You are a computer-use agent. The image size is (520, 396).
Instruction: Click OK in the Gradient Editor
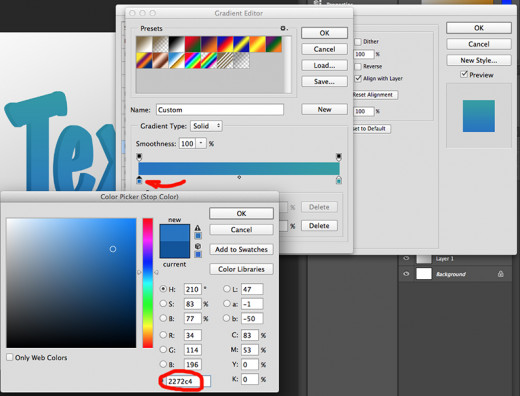point(324,33)
